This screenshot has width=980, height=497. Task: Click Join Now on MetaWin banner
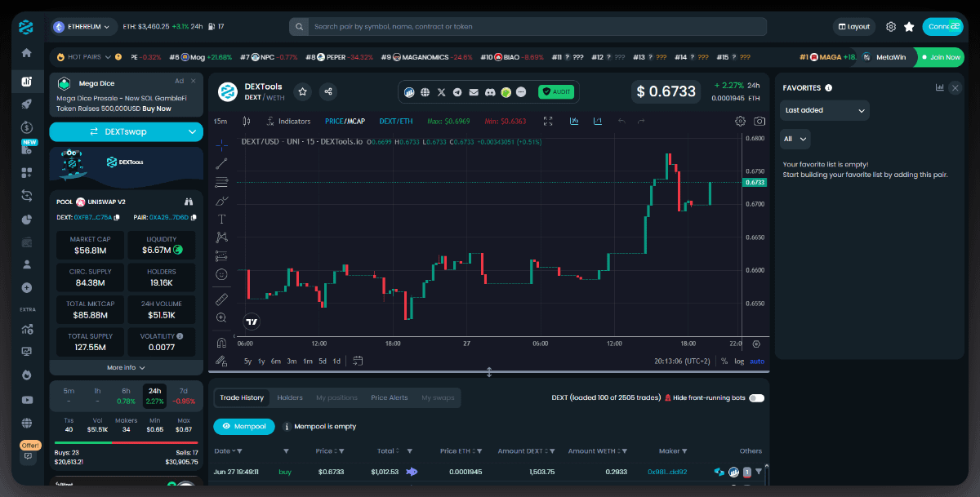pos(940,57)
